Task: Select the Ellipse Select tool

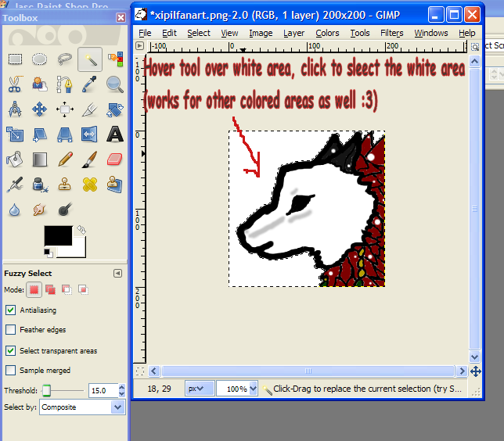Action: (40, 59)
